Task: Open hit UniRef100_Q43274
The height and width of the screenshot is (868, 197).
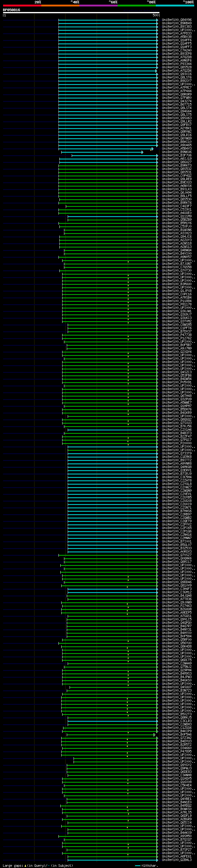Action: [177, 101]
